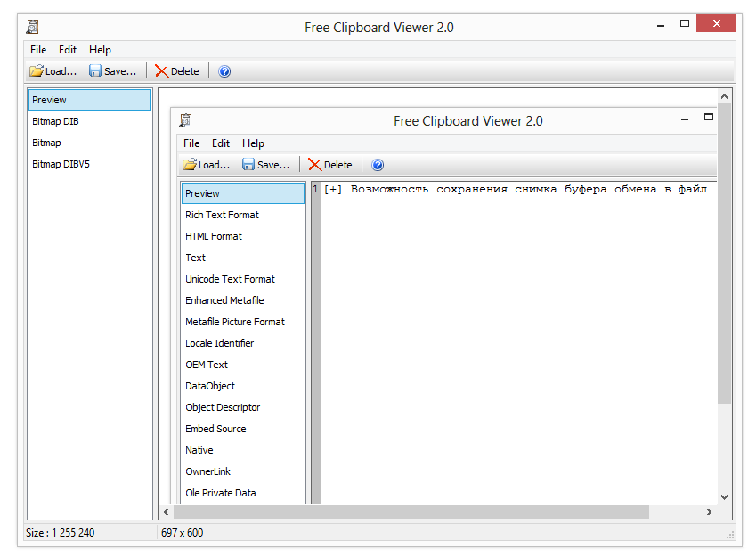Click HTML Format entry
This screenshot has width=756, height=557.
[243, 236]
